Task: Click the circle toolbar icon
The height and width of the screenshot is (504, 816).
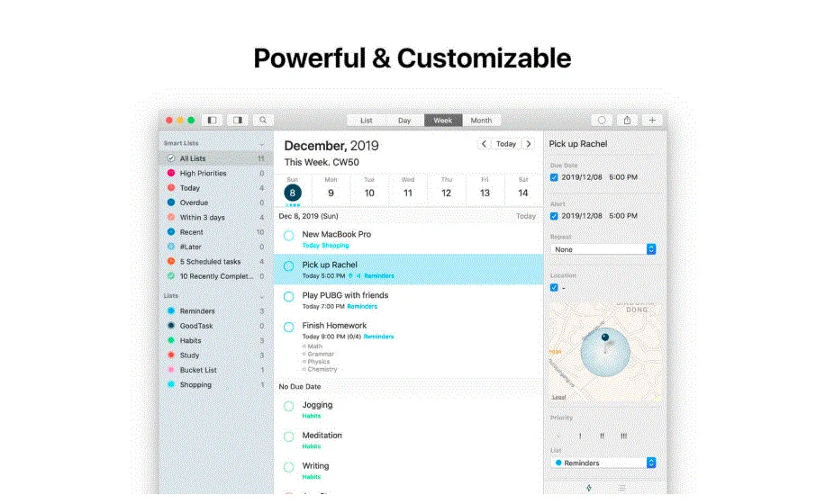Action: [602, 120]
